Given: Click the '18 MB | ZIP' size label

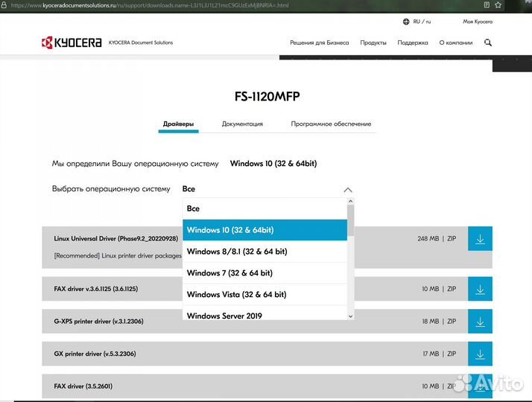Looking at the screenshot, I should click(439, 322).
